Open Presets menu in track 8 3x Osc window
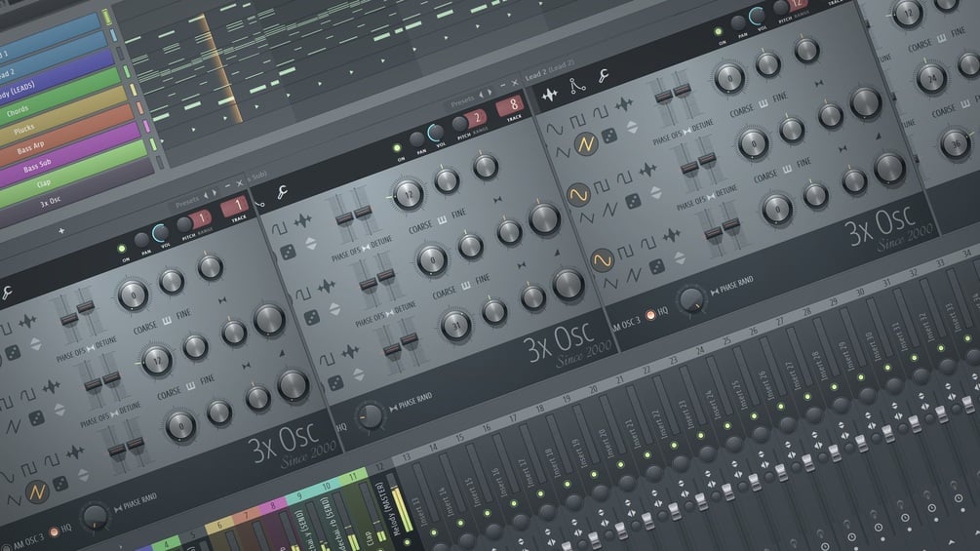This screenshot has width=980, height=551. point(462,100)
